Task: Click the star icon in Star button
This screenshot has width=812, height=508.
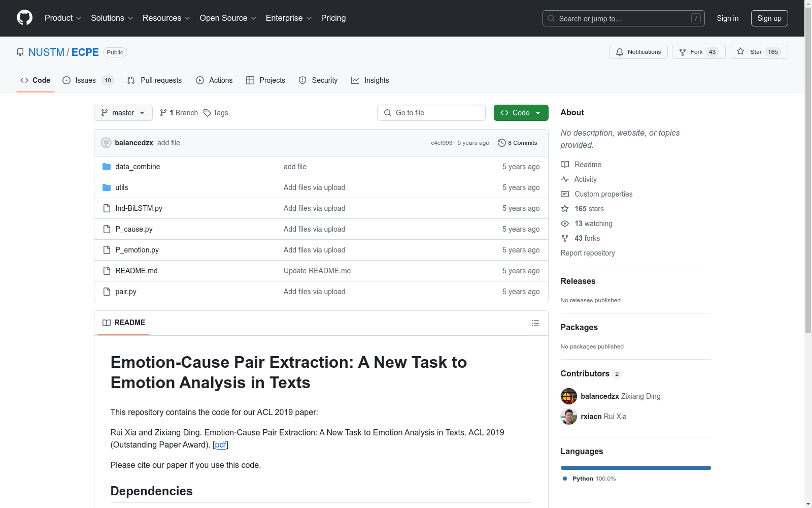Action: [x=740, y=51]
